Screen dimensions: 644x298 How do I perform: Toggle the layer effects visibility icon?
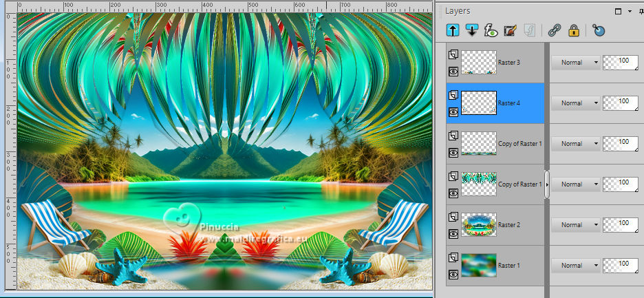[x=491, y=30]
